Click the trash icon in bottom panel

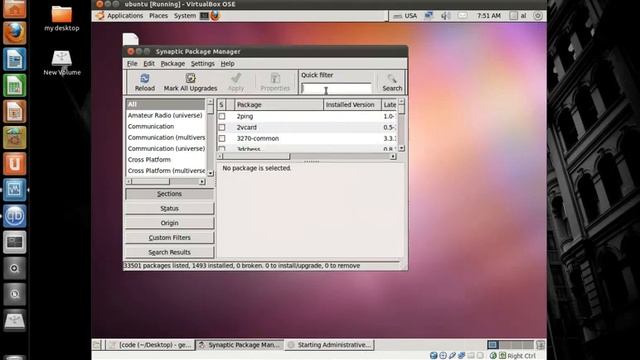point(540,345)
